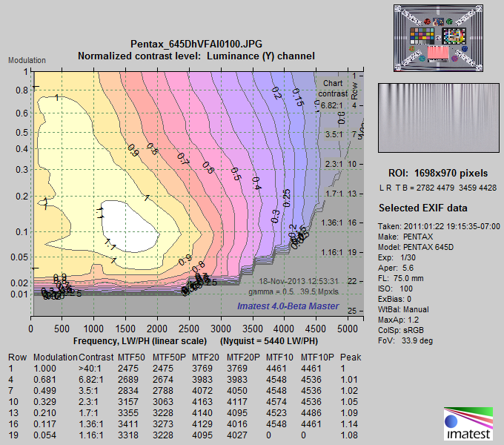Viewport: 504px width, 445px height.
Task: Click the Modulation column header in table
Action: click(x=56, y=357)
